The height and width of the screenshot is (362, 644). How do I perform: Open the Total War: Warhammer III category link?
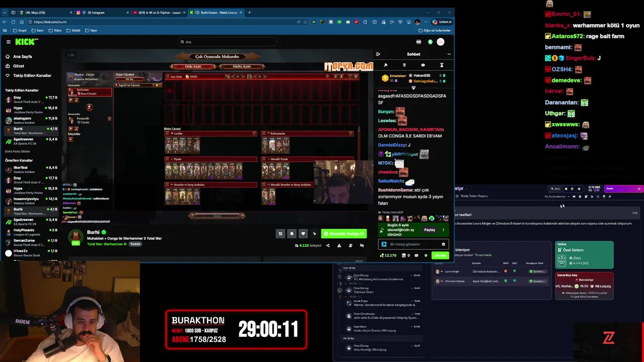pyautogui.click(x=107, y=244)
